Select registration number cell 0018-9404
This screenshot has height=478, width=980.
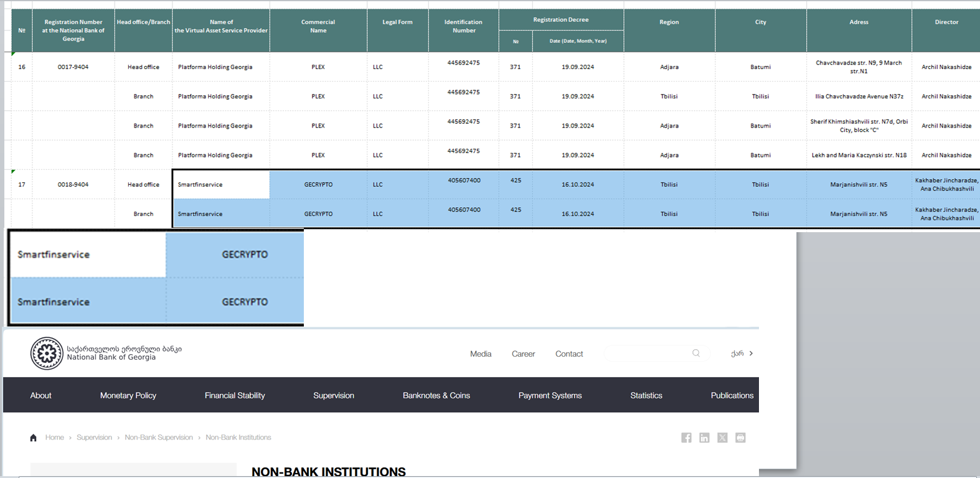(73, 185)
